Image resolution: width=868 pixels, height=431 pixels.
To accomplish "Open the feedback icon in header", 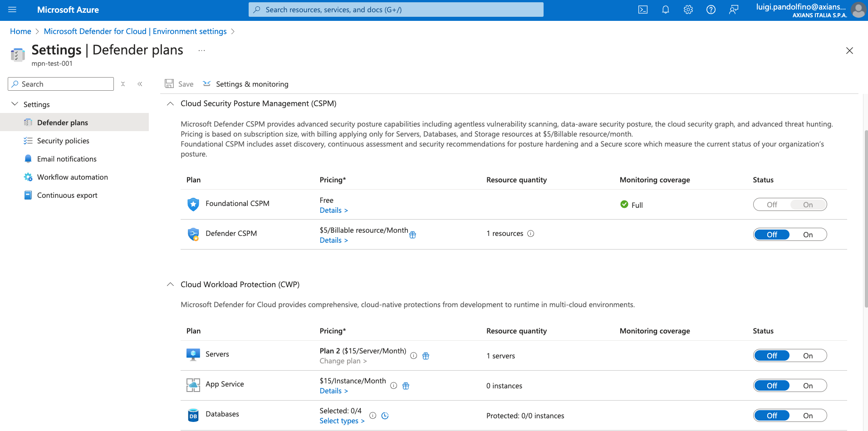I will (733, 10).
